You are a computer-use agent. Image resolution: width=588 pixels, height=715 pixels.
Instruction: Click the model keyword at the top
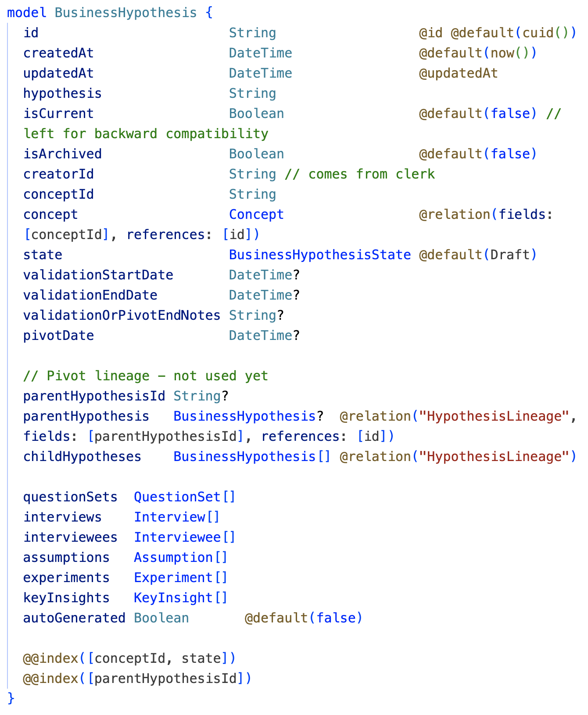tap(27, 13)
